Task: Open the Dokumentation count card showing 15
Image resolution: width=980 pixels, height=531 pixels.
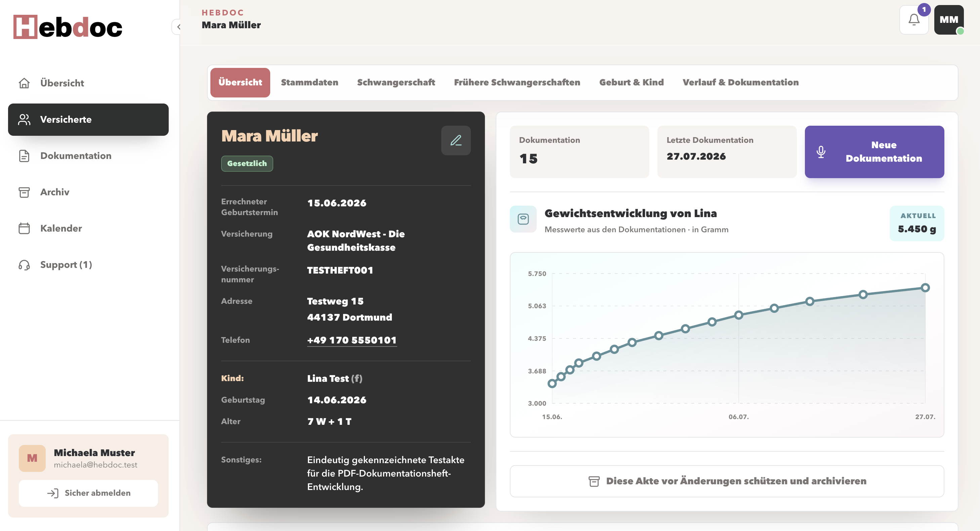Action: pyautogui.click(x=579, y=152)
